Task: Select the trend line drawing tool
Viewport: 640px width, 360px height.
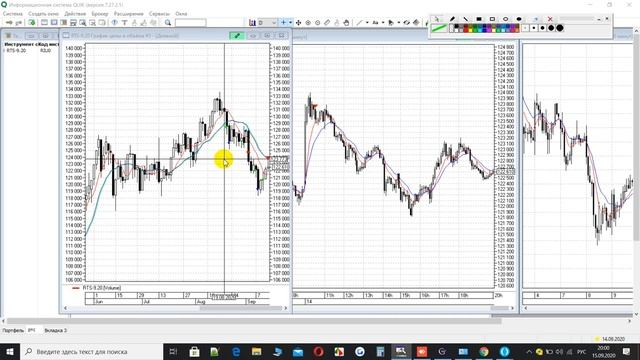Action: point(359,22)
